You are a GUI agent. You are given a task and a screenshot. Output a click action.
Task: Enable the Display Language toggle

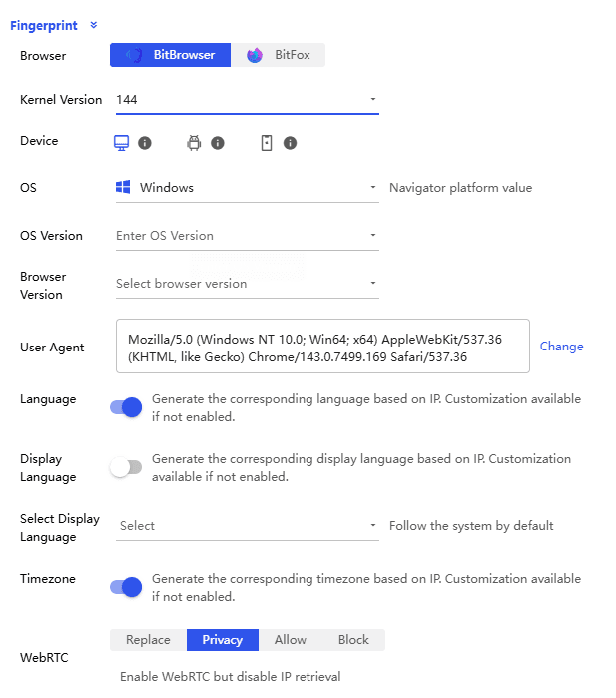click(126, 467)
